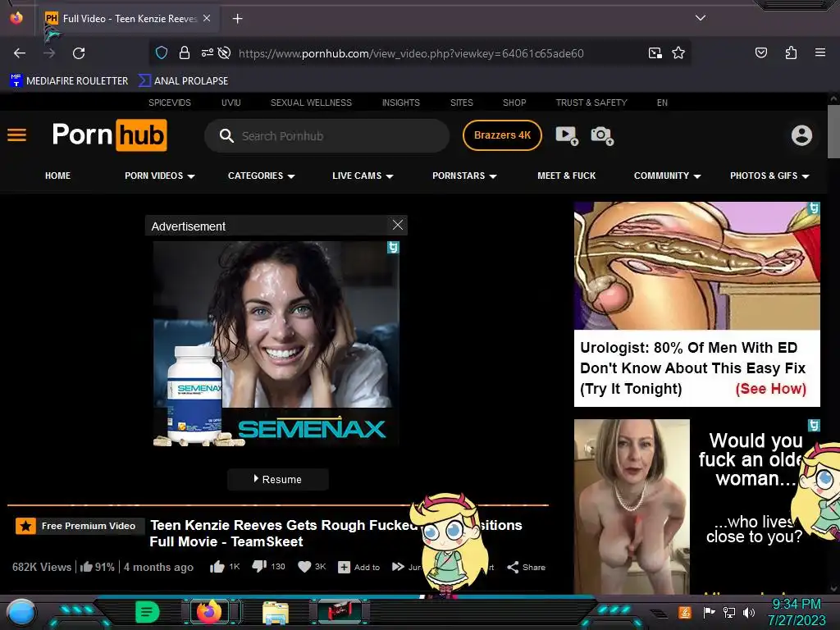This screenshot has width=840, height=630.
Task: Expand the PHOTOS & GIFS dropdown
Action: tap(769, 176)
